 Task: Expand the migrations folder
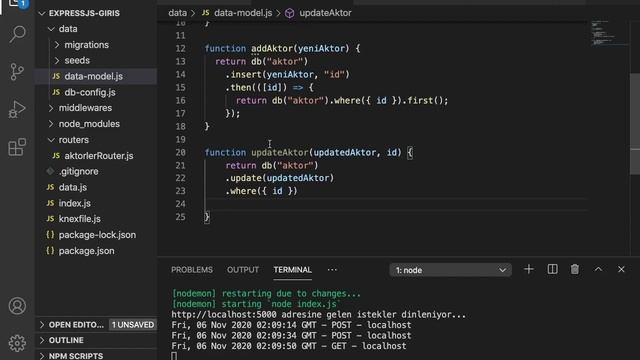[57, 45]
